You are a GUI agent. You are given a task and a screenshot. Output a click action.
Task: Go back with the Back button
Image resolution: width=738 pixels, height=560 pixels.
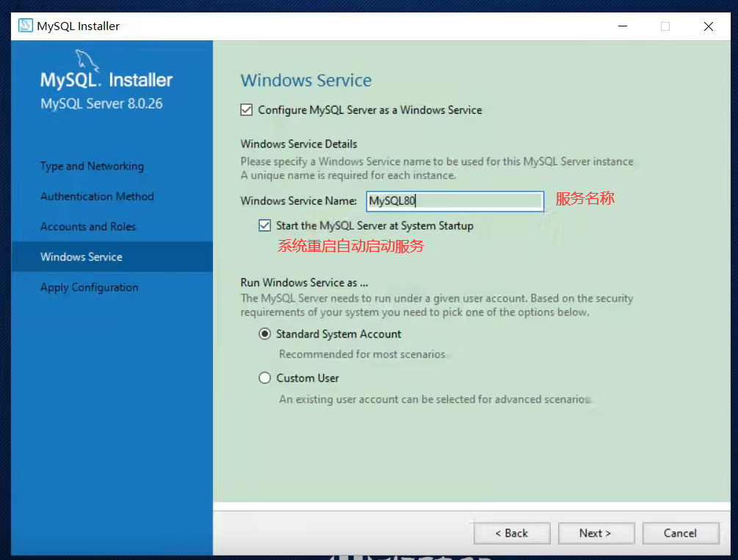tap(512, 533)
